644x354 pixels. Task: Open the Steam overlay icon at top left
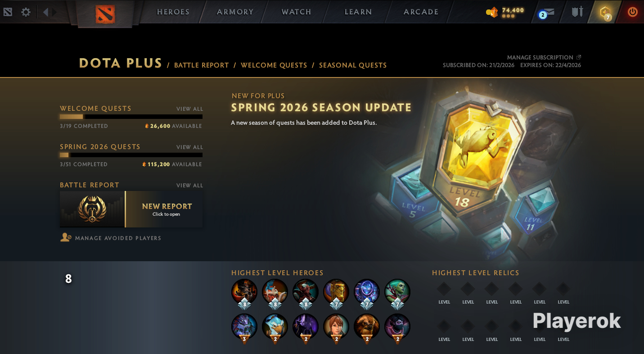pyautogui.click(x=8, y=12)
